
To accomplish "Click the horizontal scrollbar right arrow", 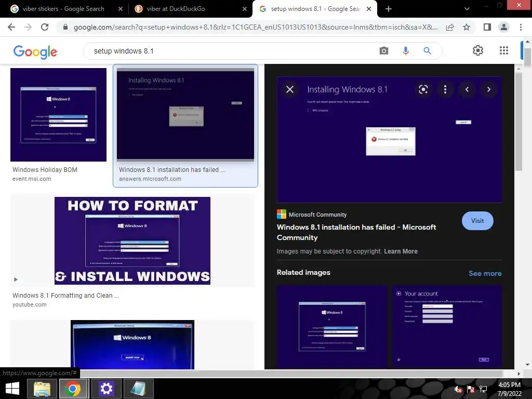I will point(519,374).
